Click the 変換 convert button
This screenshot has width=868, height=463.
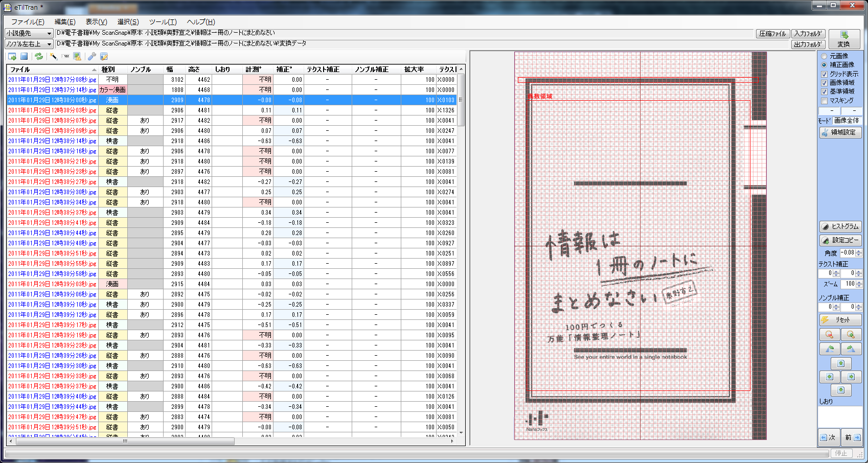(x=844, y=39)
